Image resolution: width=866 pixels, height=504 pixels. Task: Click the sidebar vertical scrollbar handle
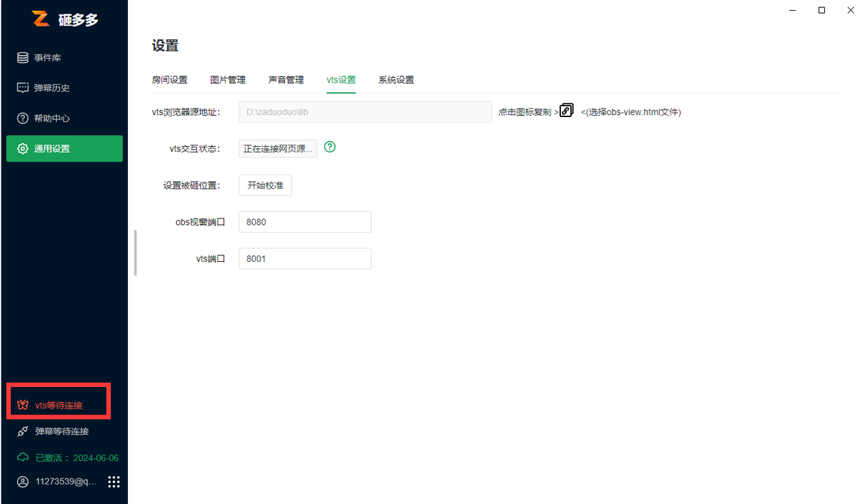pyautogui.click(x=135, y=253)
